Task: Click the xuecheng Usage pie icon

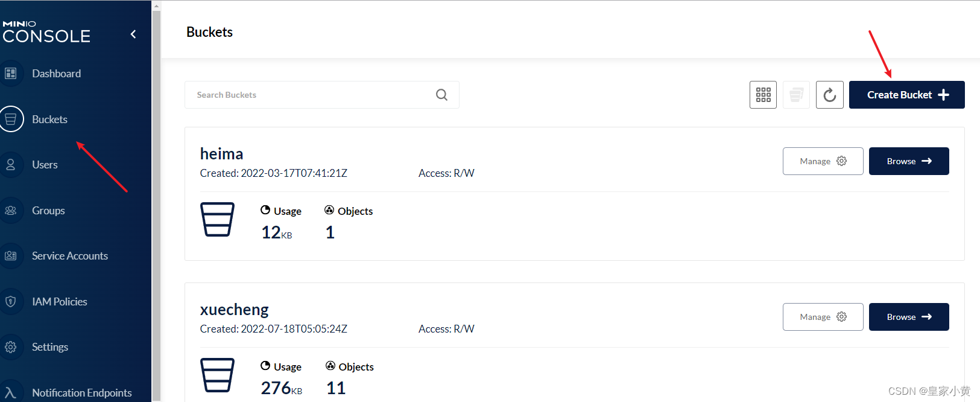Action: (x=265, y=366)
